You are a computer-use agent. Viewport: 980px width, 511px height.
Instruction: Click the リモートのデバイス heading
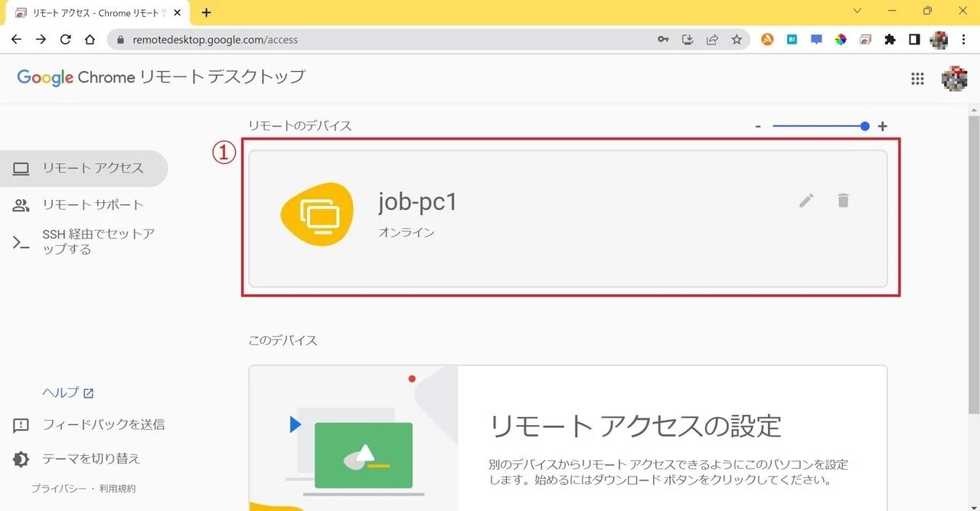coord(300,126)
